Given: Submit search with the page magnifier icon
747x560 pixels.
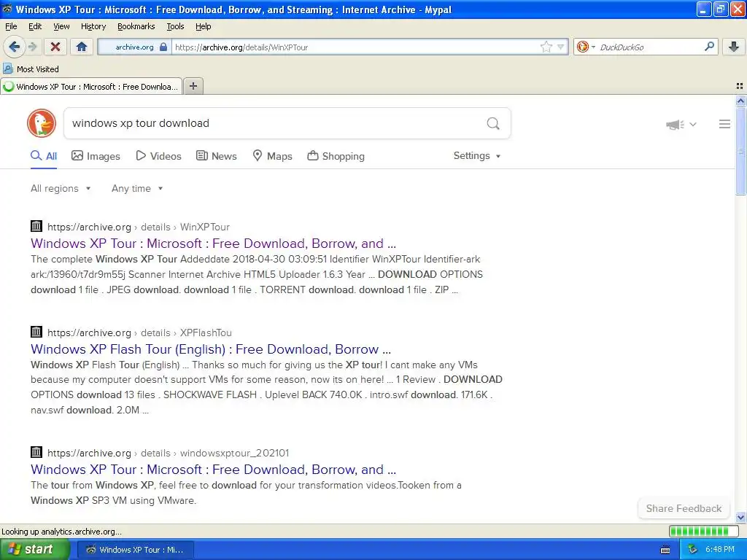Looking at the screenshot, I should coord(493,123).
